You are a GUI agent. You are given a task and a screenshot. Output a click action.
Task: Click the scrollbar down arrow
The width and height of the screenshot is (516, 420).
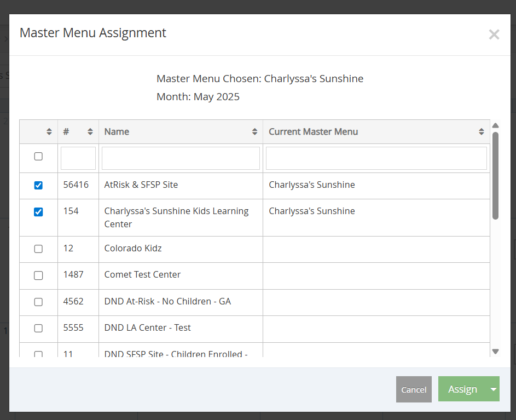[496, 350]
